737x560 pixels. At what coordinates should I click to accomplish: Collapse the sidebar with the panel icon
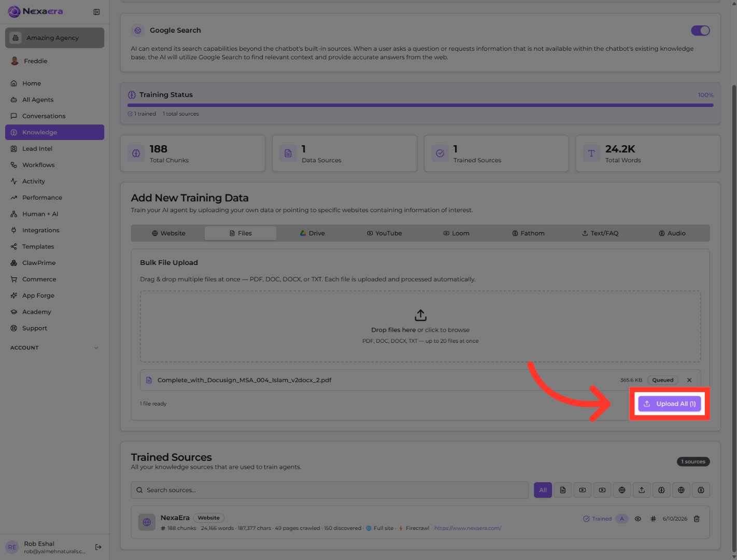(96, 12)
